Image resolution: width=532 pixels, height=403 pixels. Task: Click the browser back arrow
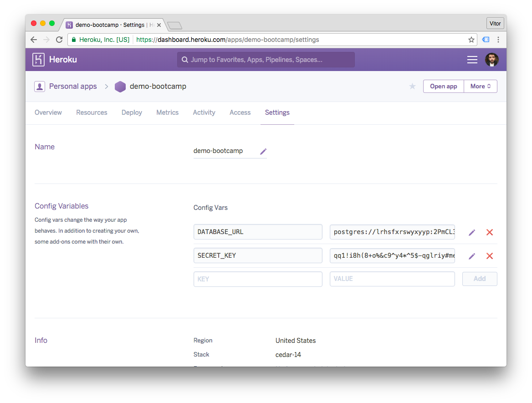tap(34, 40)
